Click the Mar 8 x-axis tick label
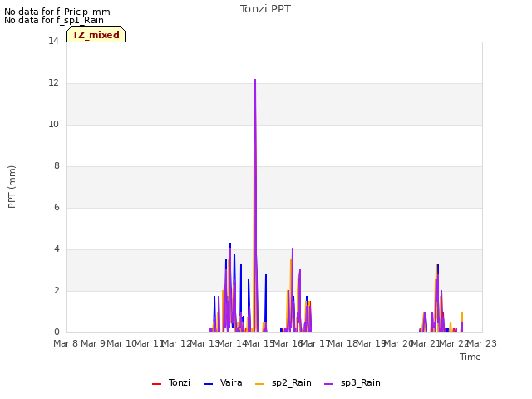This screenshot has height=399, width=532. (x=66, y=343)
